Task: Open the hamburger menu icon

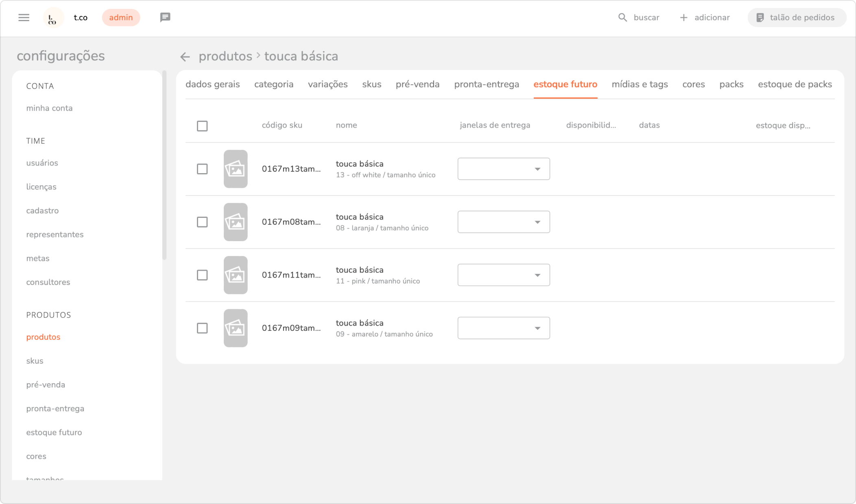Action: click(24, 17)
